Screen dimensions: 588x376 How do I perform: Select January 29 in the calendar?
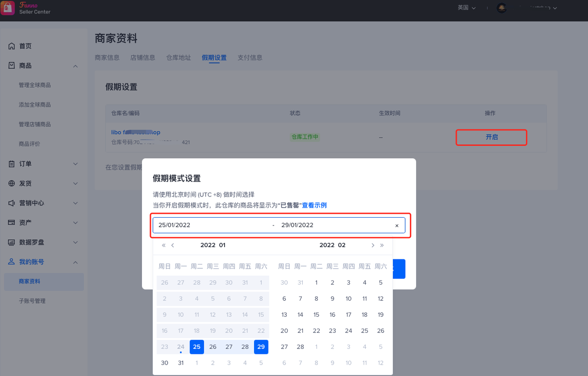261,347
